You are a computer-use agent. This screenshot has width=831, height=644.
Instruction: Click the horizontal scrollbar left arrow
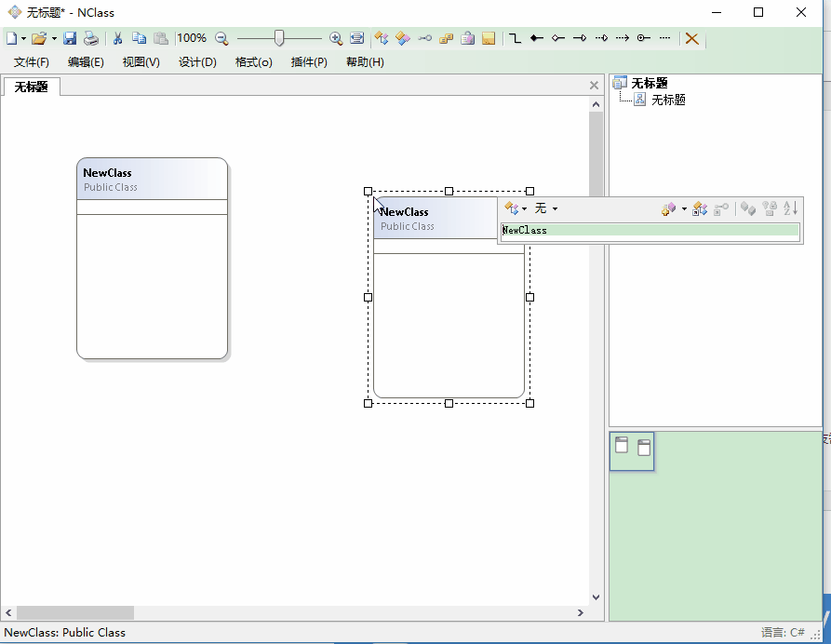[x=8, y=612]
